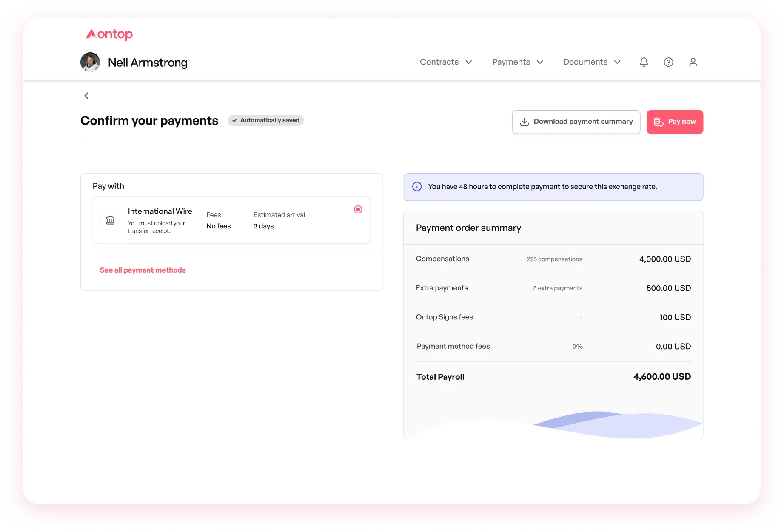The width and height of the screenshot is (784, 532).
Task: Open help via the question mark icon
Action: tap(668, 62)
